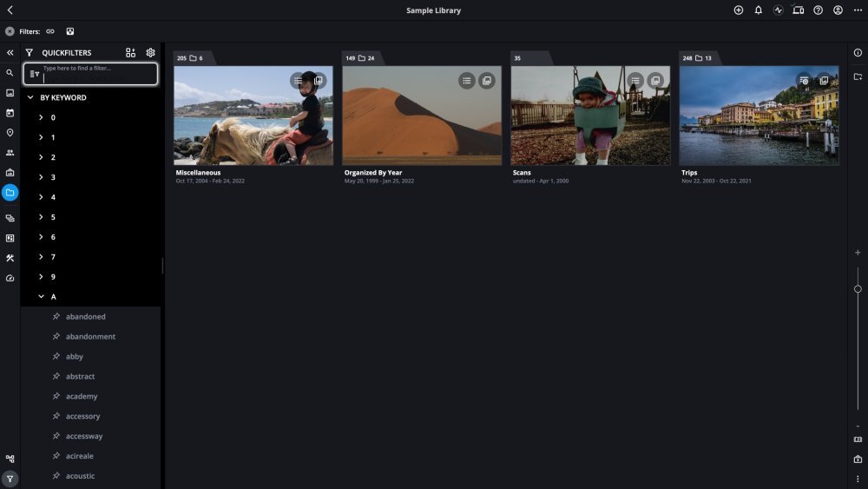868x489 pixels.
Task: Pin the 'abstract' keyword filter
Action: click(56, 377)
